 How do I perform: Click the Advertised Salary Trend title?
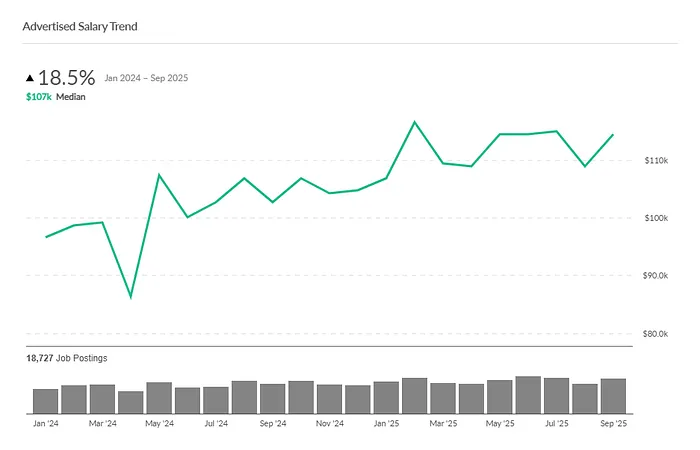[80, 26]
